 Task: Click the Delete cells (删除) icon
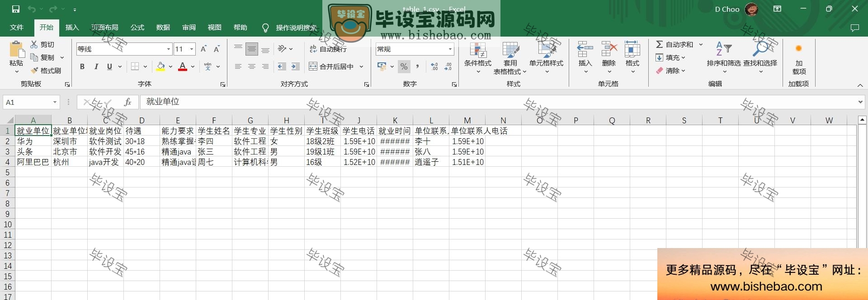609,49
